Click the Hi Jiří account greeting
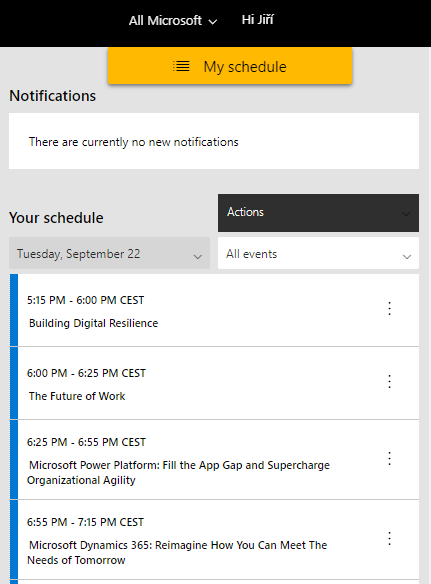This screenshot has height=584, width=431. (x=257, y=19)
